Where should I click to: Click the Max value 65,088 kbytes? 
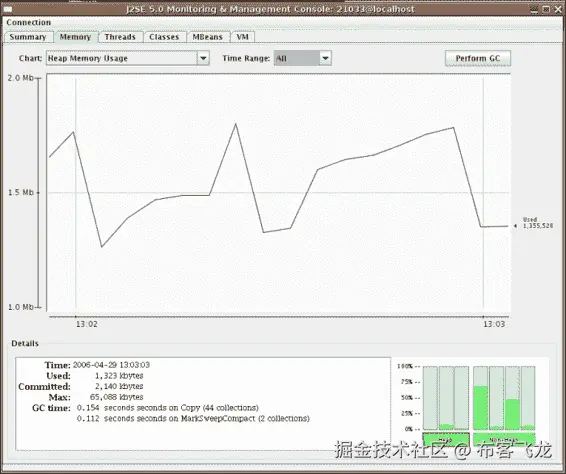coord(117,397)
